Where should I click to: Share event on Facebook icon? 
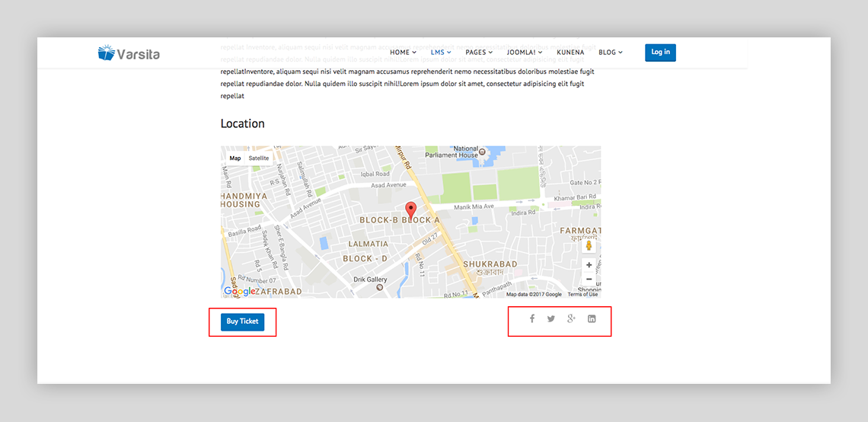(x=532, y=318)
